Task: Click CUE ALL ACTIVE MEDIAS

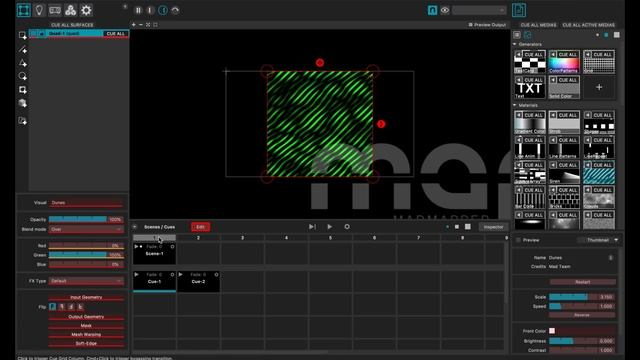Action: point(589,25)
